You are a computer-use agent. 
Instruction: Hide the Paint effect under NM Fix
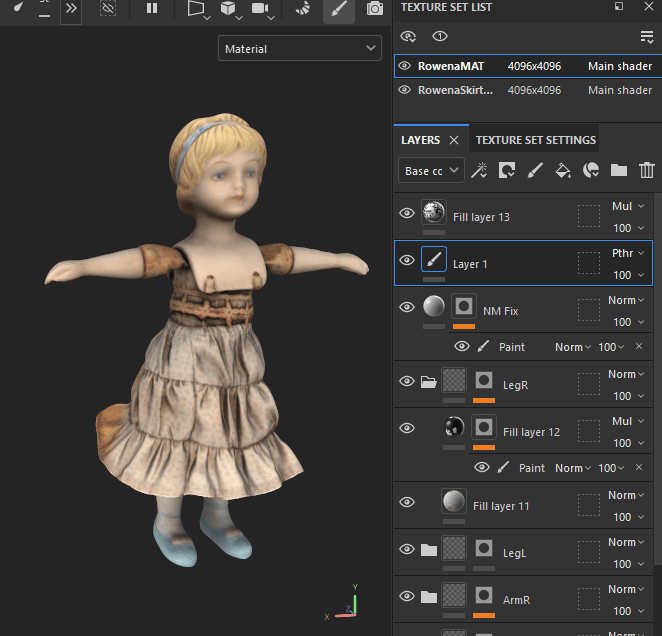tap(462, 347)
